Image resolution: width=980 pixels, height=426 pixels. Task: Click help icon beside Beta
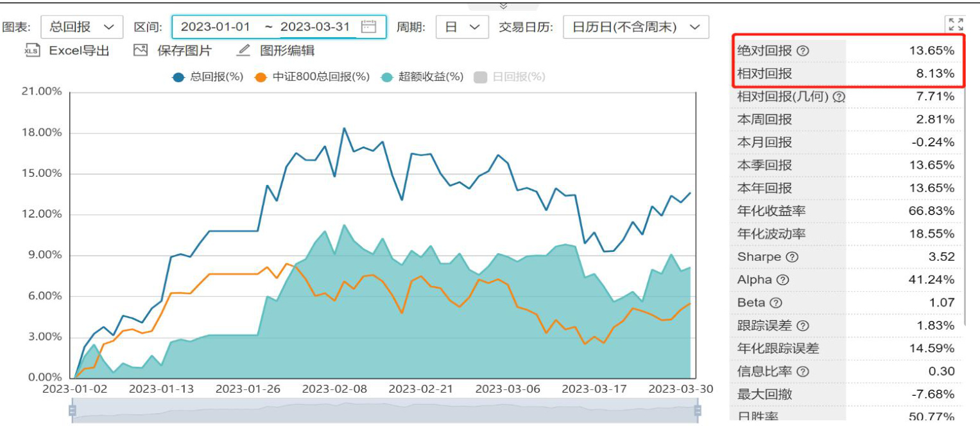pyautogui.click(x=776, y=303)
